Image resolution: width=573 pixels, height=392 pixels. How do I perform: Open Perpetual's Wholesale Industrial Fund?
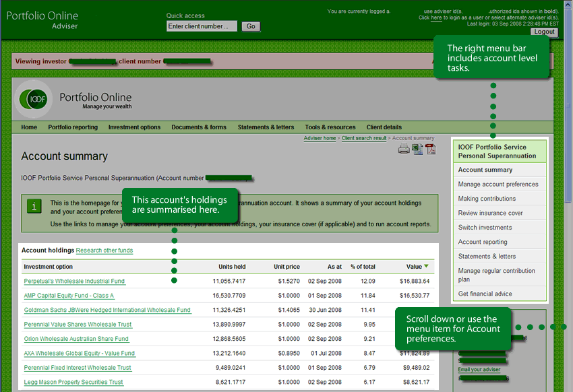74,281
